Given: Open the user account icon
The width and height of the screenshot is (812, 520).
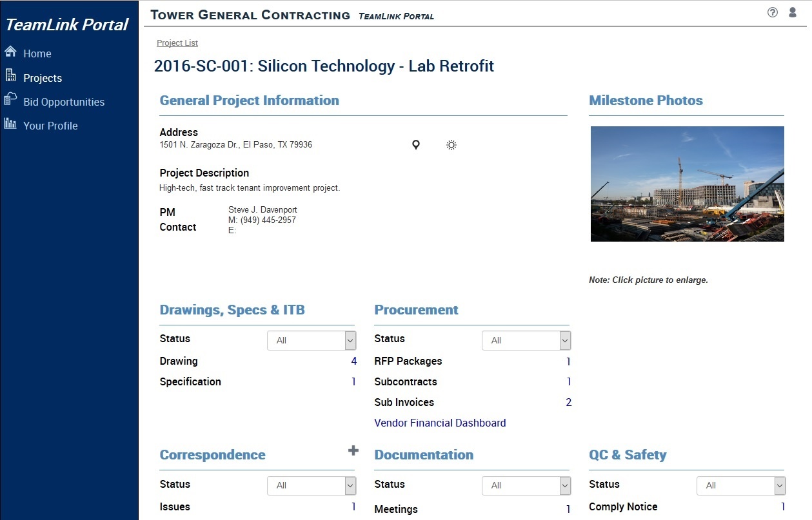Looking at the screenshot, I should pyautogui.click(x=793, y=12).
